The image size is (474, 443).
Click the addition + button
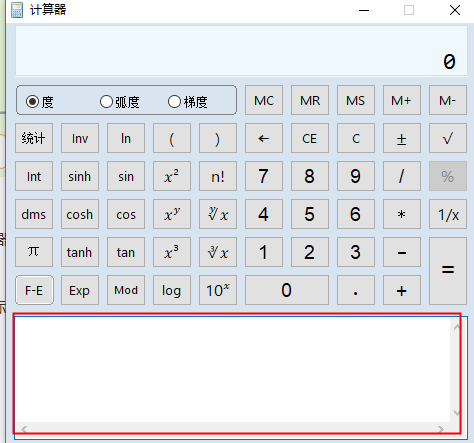402,290
